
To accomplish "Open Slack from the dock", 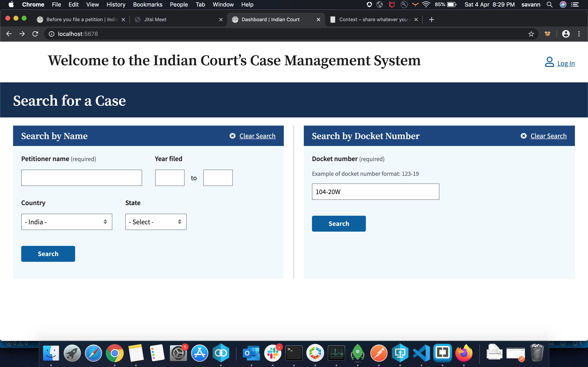I will [x=273, y=353].
